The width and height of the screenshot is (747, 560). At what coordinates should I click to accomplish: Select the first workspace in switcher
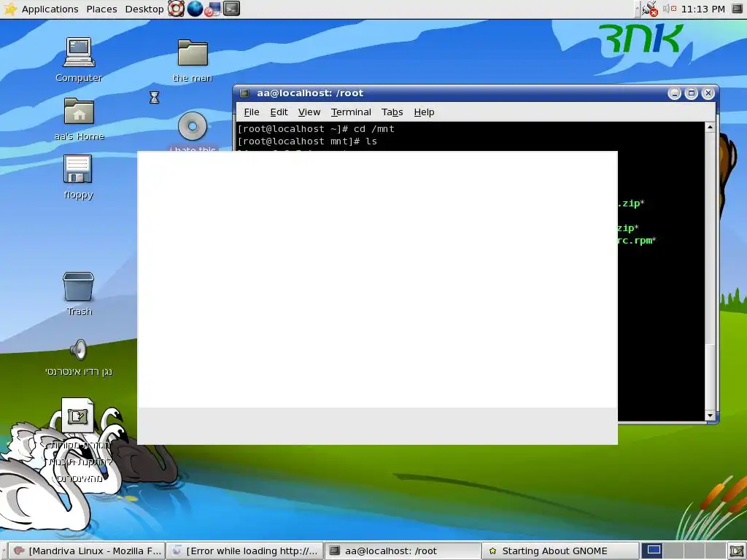654,551
